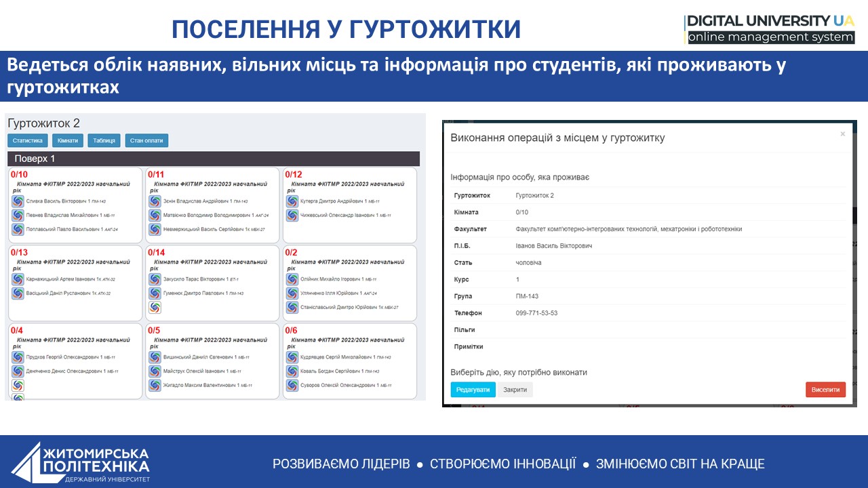The height and width of the screenshot is (488, 868).
Task: Select icon next to Станіславський Дмитро Юрійович
Action: [292, 308]
